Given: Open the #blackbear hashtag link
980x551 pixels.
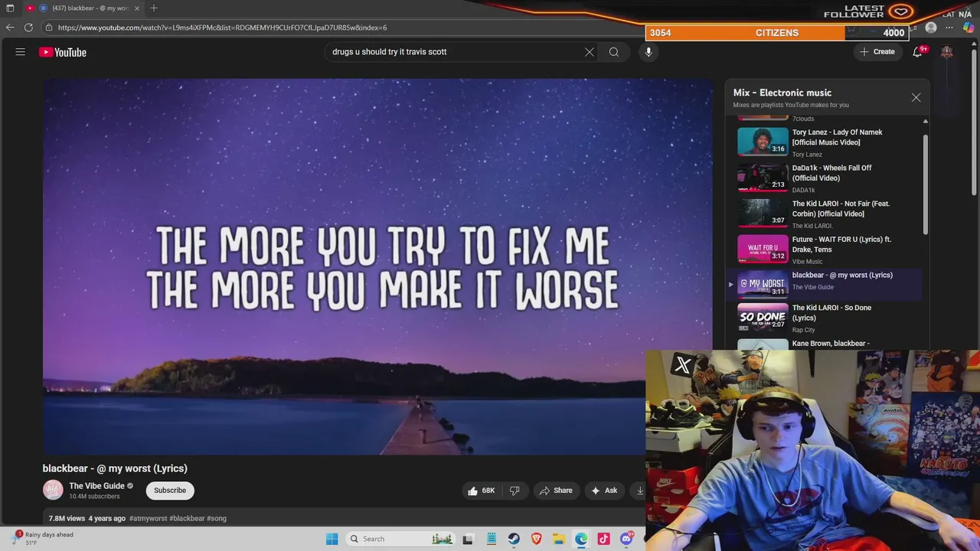Looking at the screenshot, I should 187,518.
